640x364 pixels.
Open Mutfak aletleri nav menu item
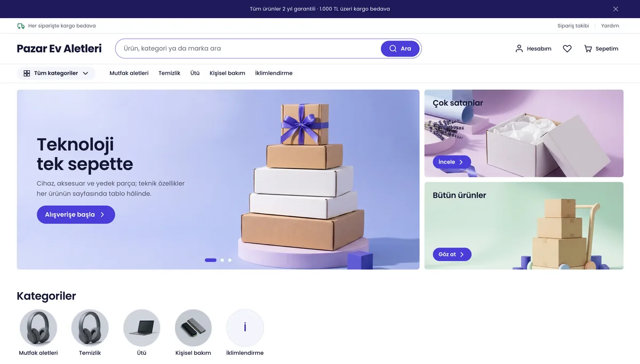129,73
